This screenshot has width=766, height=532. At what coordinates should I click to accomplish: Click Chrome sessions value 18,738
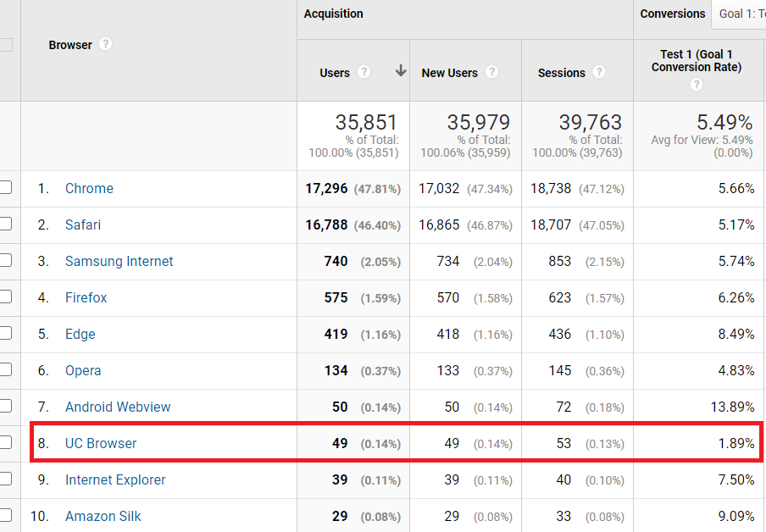coord(551,189)
